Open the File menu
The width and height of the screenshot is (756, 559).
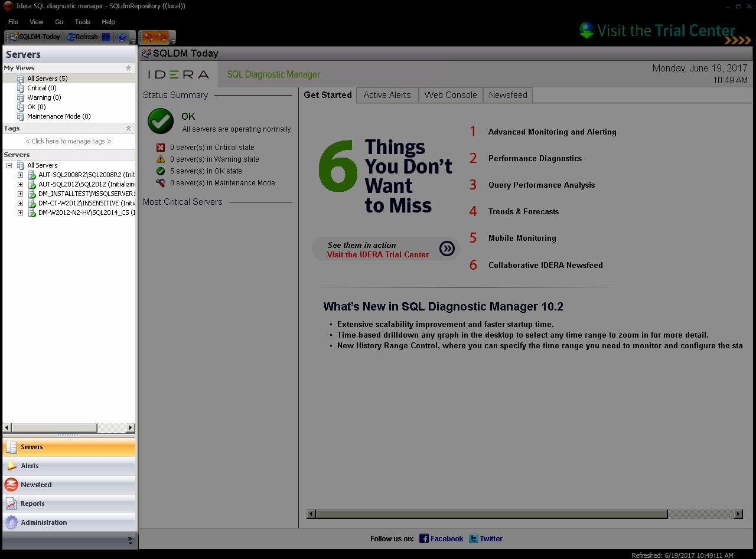13,22
